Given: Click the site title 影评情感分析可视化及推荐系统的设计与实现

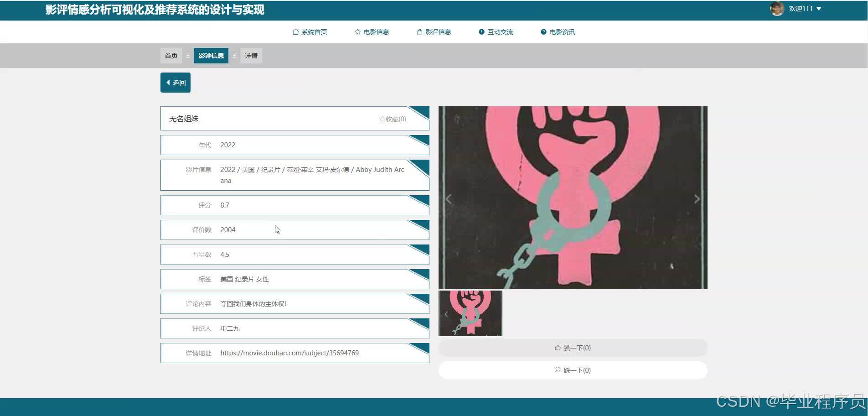Looking at the screenshot, I should 155,10.
